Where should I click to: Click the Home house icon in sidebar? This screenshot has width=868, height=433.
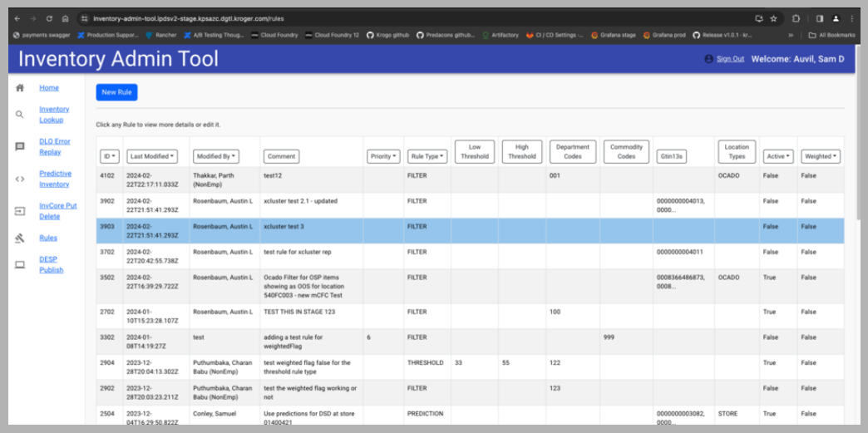coord(20,88)
